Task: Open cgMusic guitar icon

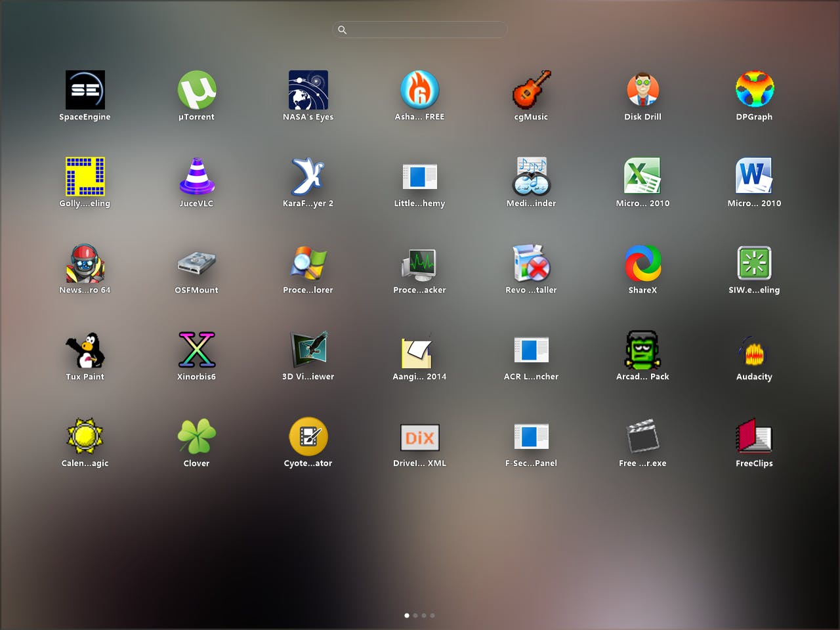Action: pos(532,90)
